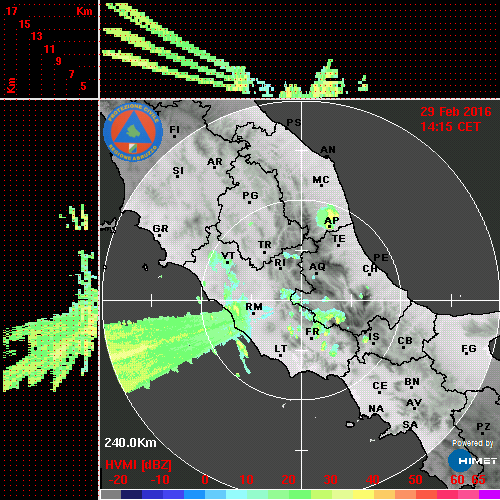Viewport: 500px width, 500px height.
Task: Pick the yellow 40 dBZ color swatch
Action: pos(364,494)
